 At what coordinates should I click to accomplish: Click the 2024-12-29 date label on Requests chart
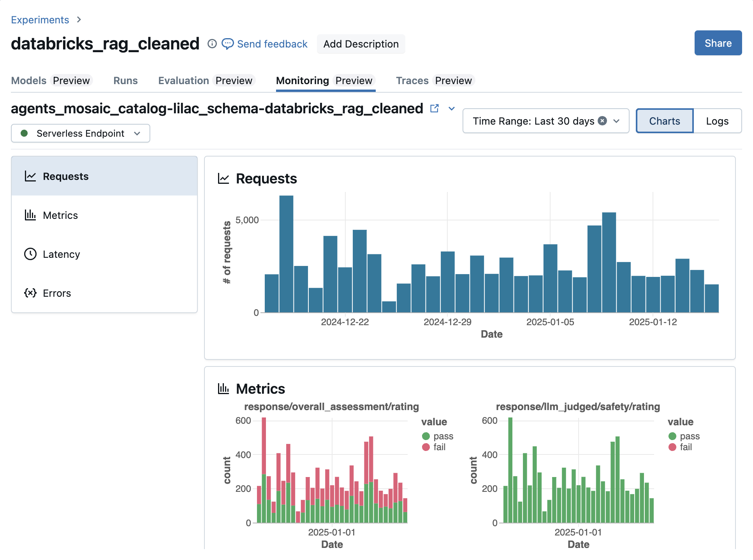coord(447,322)
